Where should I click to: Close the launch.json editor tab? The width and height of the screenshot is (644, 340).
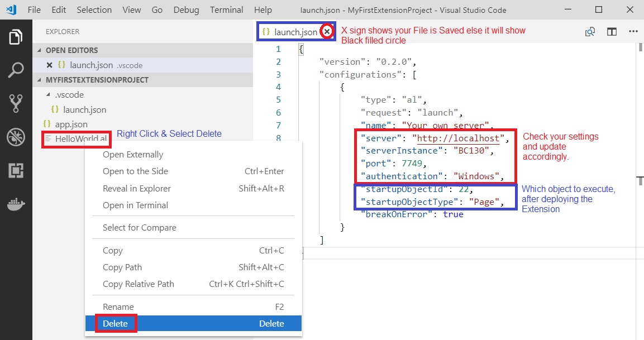327,32
